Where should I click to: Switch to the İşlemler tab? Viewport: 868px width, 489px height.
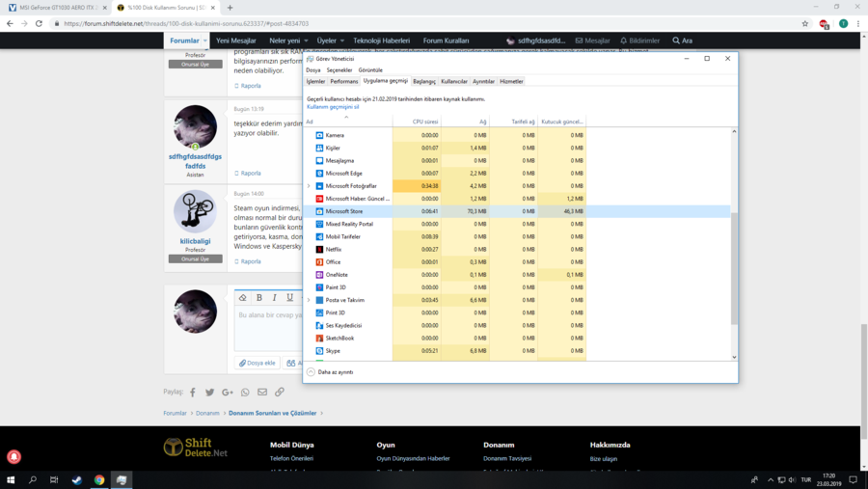click(315, 81)
